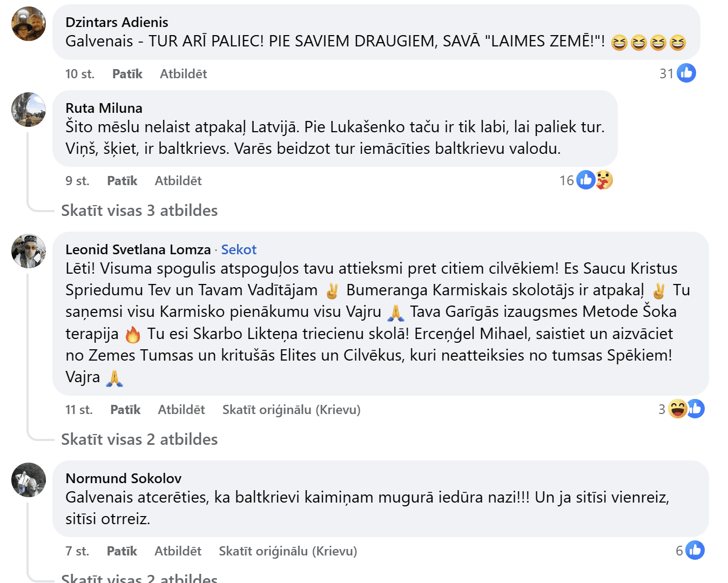Reply to Dzintars Adienis comment
The height and width of the screenshot is (583, 728).
tap(183, 74)
